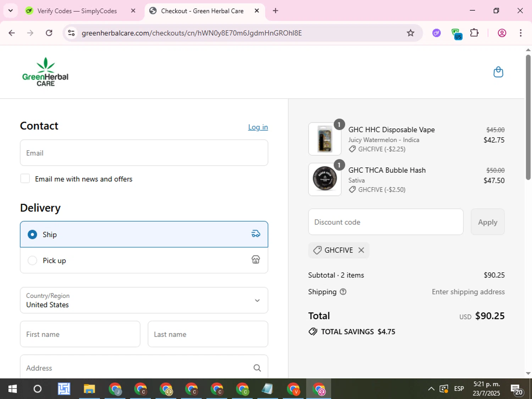Click the scrollbar down arrow
This screenshot has width=532, height=399.
click(528, 373)
